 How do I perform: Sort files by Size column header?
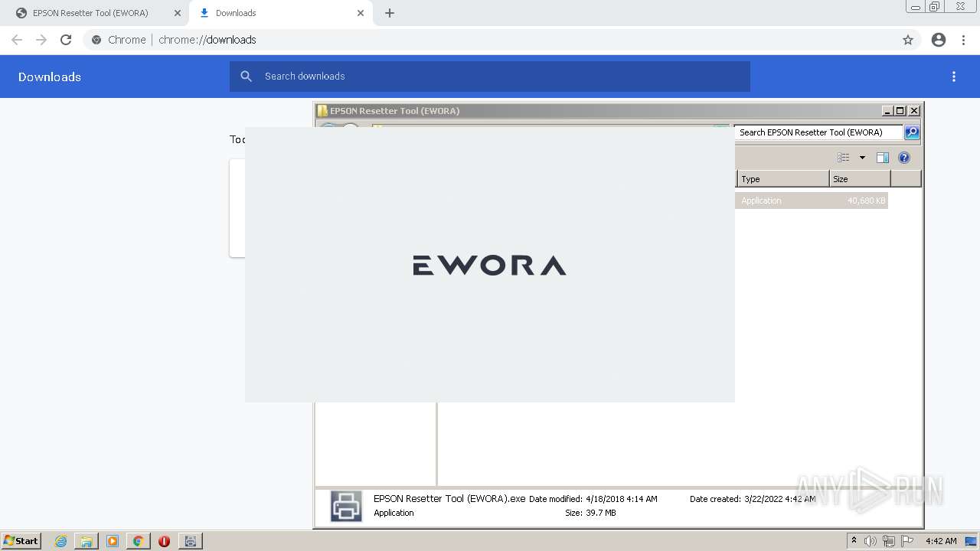[x=860, y=179]
